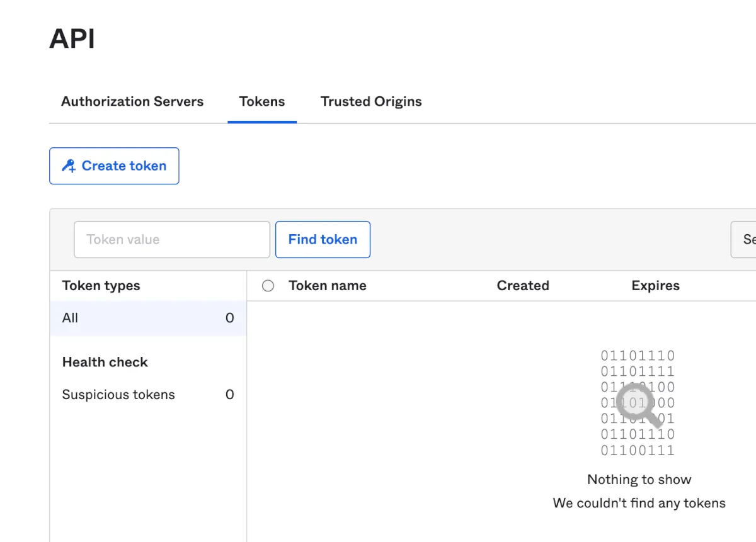This screenshot has width=756, height=542.
Task: Click the key icon on Create token
Action: point(69,166)
